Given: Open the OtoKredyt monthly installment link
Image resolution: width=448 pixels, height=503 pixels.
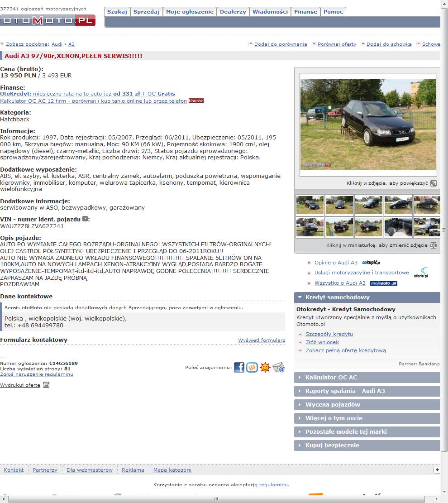Looking at the screenshot, I should [x=87, y=94].
